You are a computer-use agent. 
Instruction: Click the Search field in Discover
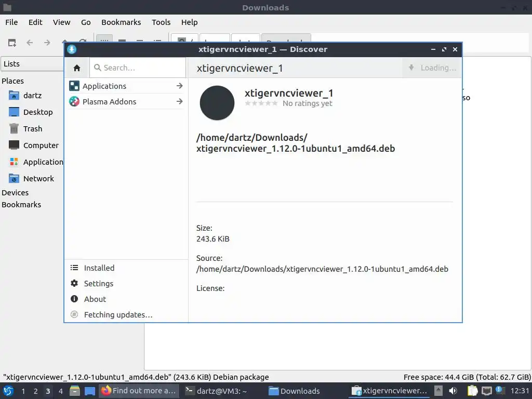tap(138, 68)
